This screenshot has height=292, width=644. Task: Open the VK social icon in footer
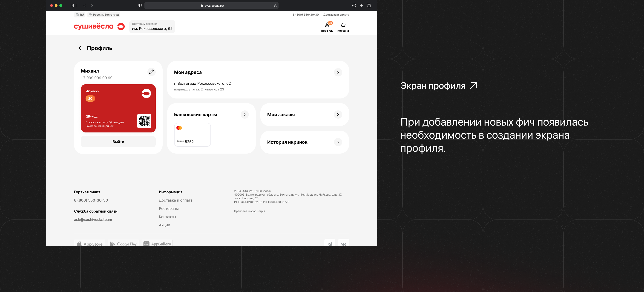click(x=343, y=243)
